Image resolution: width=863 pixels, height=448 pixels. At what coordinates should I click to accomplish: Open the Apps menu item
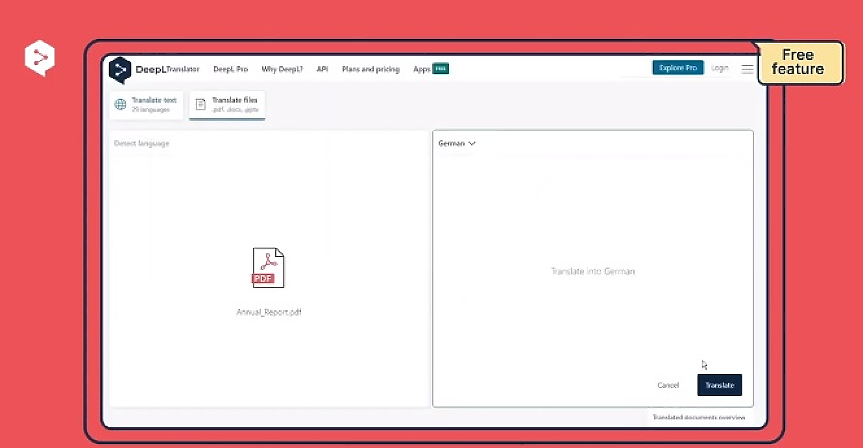coord(422,69)
